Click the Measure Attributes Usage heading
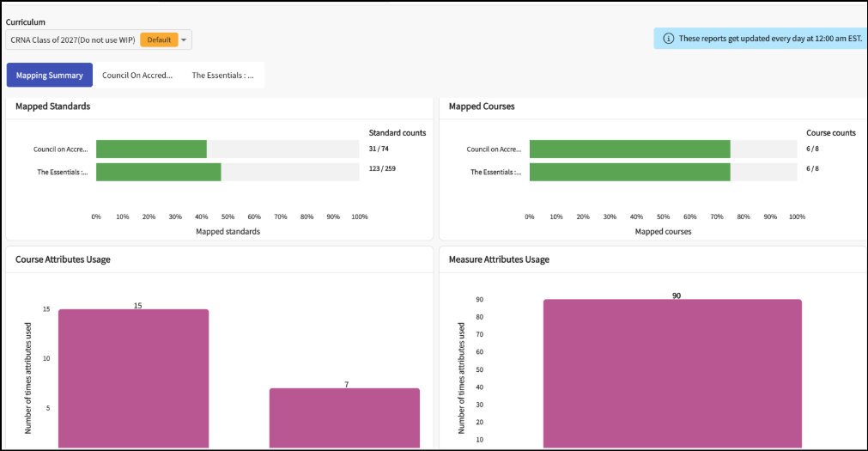The height and width of the screenshot is (451, 868). [x=499, y=259]
